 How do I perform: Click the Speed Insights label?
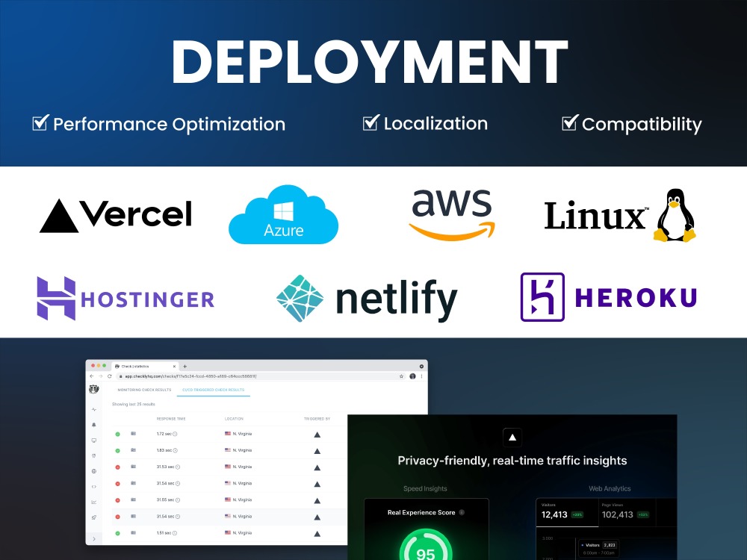(x=425, y=488)
